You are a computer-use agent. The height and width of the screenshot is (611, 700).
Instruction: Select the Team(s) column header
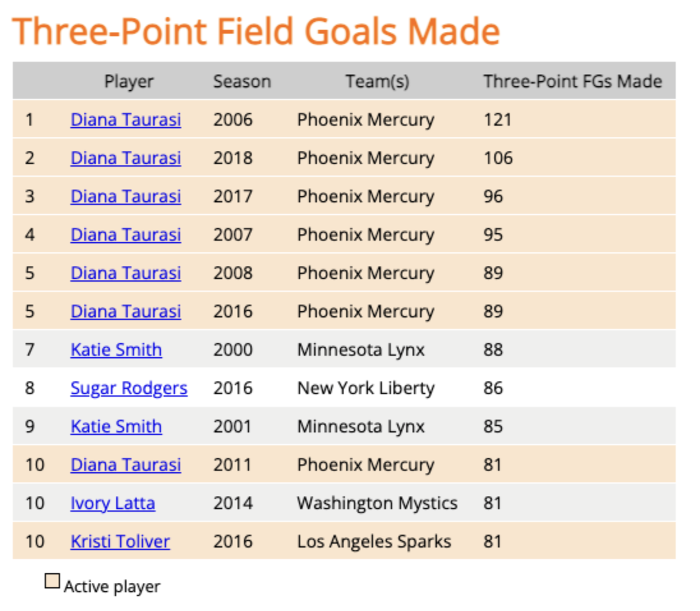coord(377,81)
